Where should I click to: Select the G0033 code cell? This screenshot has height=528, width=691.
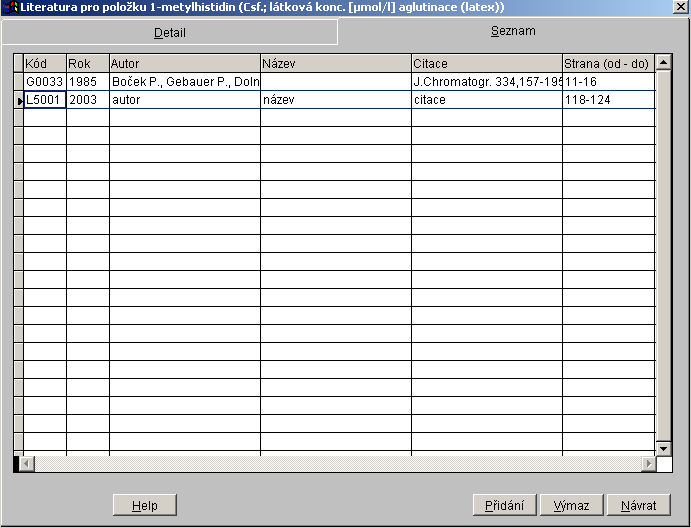(x=45, y=82)
